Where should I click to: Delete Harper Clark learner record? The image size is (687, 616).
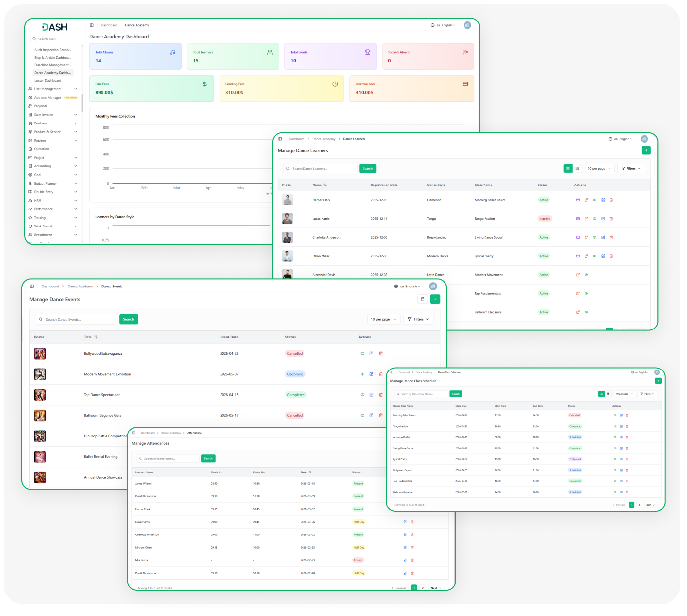pos(611,200)
